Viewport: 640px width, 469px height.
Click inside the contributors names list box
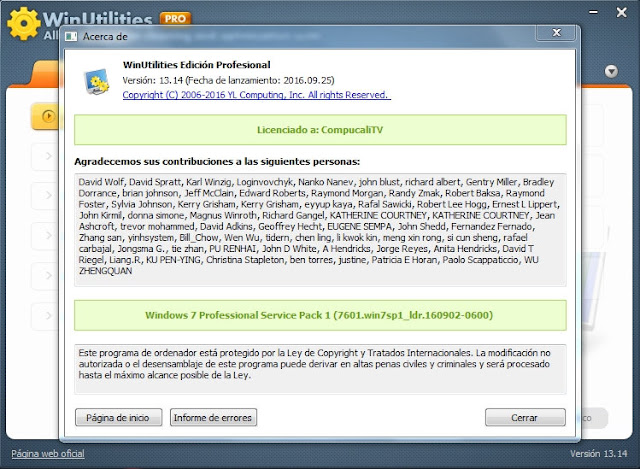click(x=320, y=230)
